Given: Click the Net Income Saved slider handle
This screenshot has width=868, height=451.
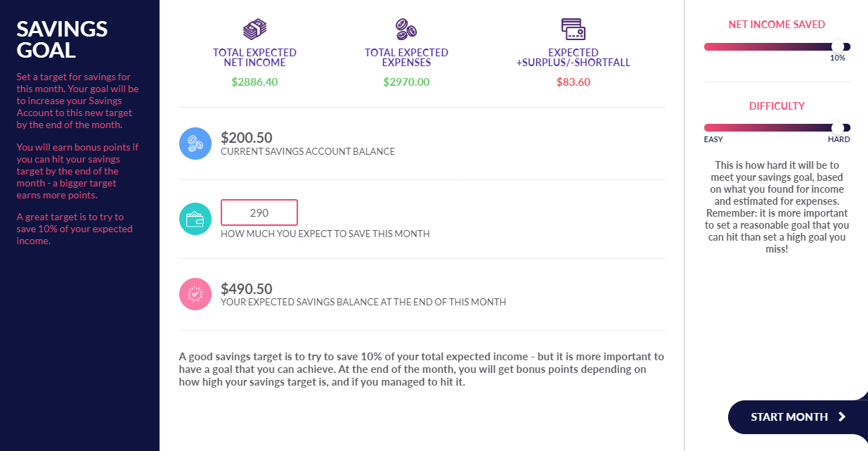Looking at the screenshot, I should (x=837, y=47).
